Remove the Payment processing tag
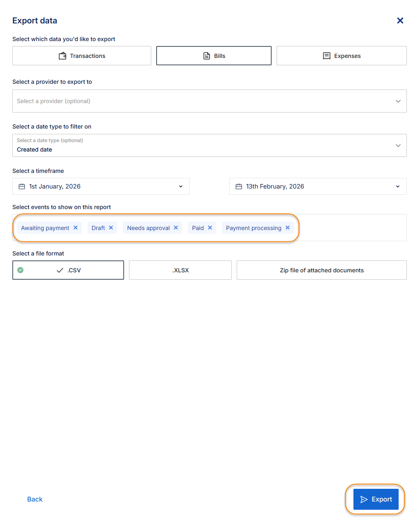The height and width of the screenshot is (520, 420). pyautogui.click(x=288, y=228)
